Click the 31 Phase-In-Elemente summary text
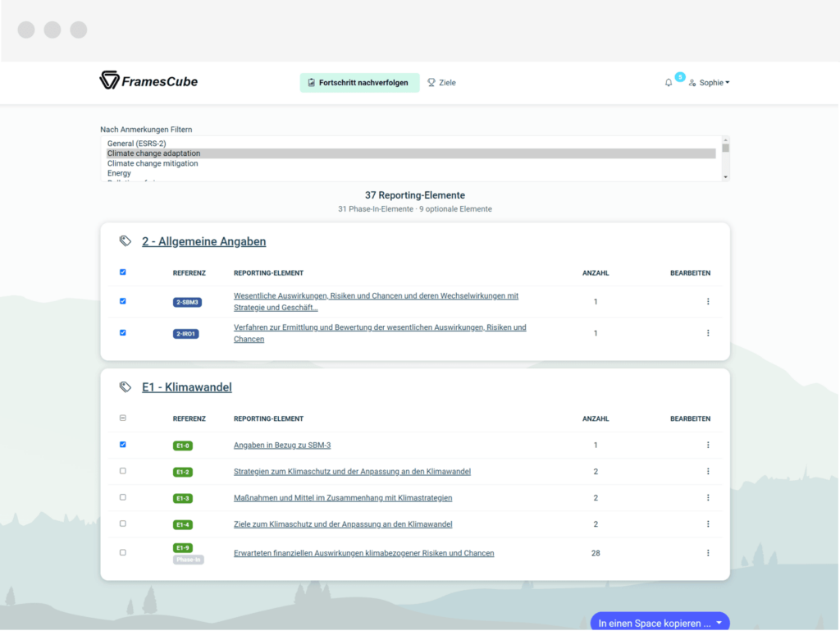Viewport: 840px width, 631px height. 376,209
